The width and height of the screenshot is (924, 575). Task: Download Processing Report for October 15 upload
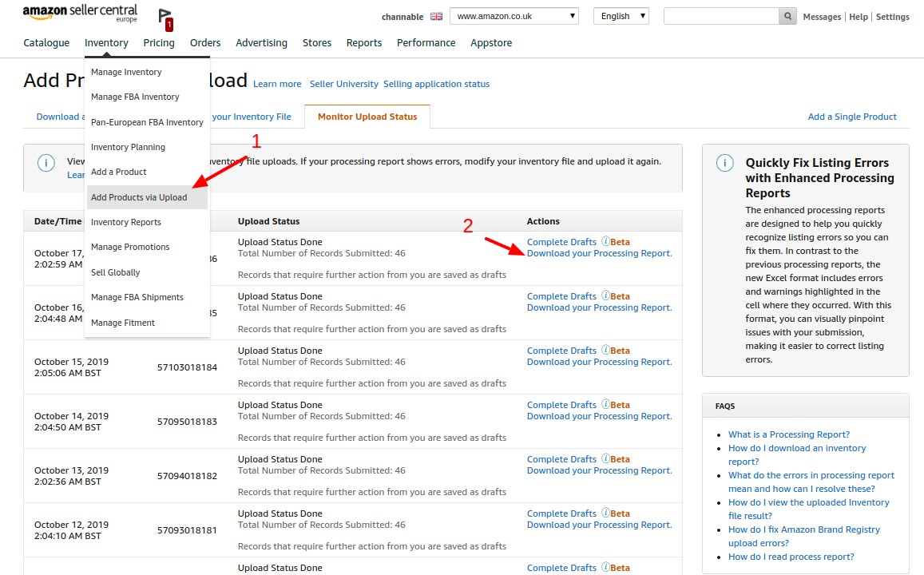pos(599,362)
